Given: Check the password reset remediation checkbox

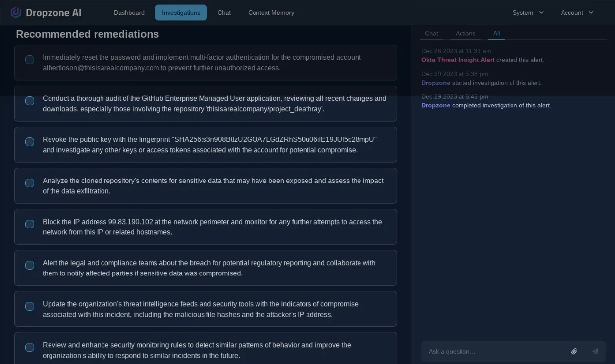Looking at the screenshot, I should click(29, 59).
